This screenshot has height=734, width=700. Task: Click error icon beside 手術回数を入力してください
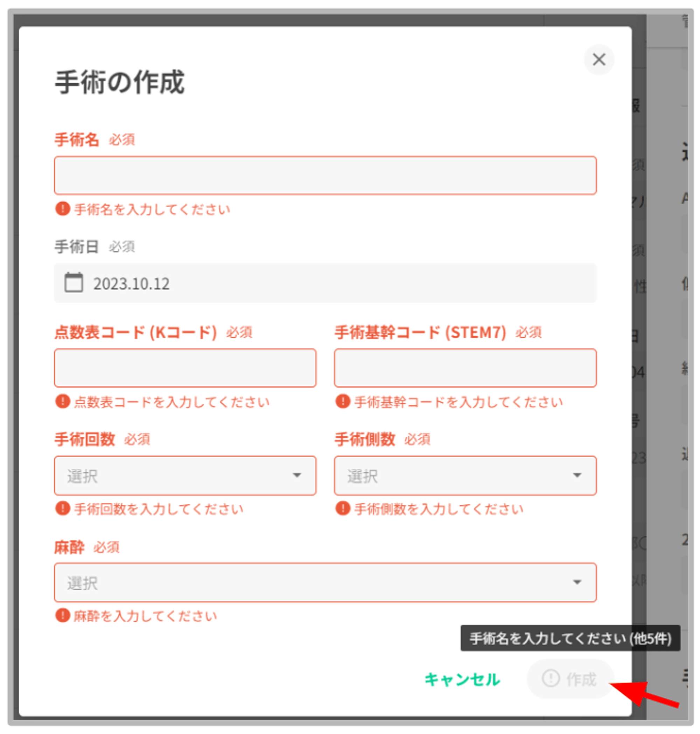point(62,508)
